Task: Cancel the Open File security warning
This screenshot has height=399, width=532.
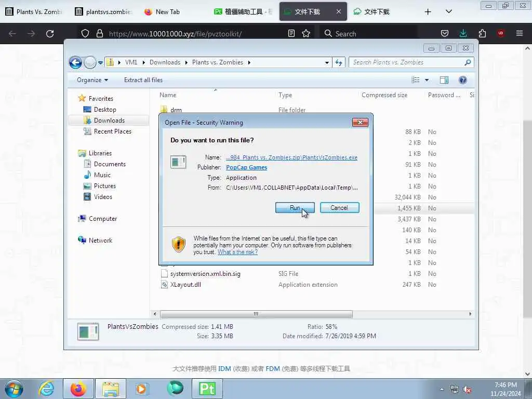Action: [339, 208]
